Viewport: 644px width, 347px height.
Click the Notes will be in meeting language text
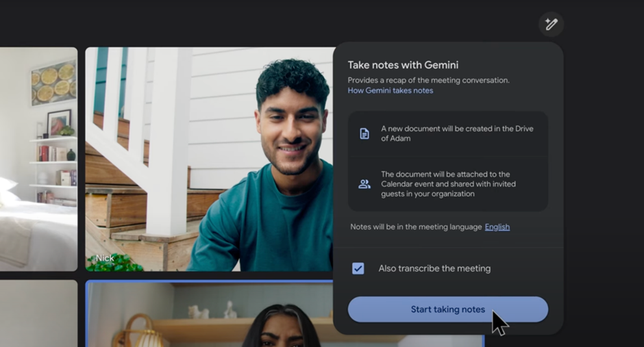click(x=416, y=227)
